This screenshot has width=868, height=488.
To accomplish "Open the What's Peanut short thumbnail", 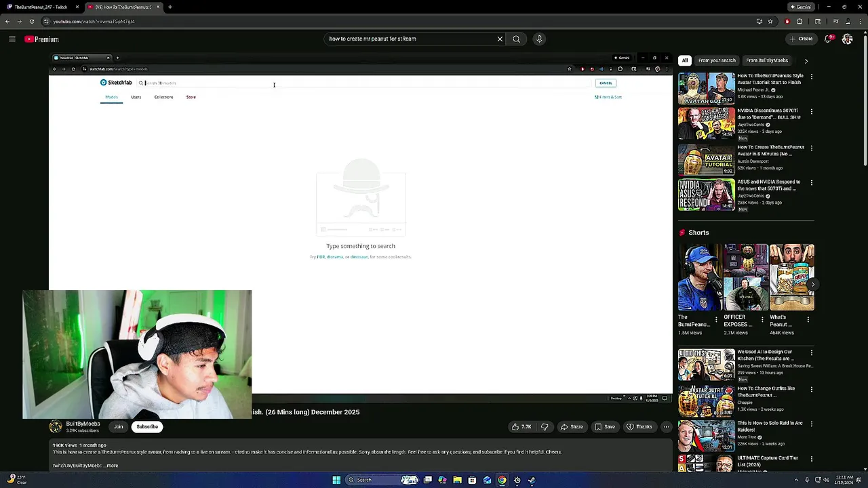I will tap(792, 277).
